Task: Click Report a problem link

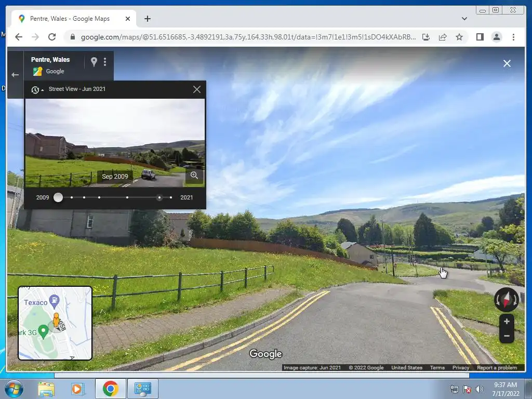Action: tap(497, 367)
